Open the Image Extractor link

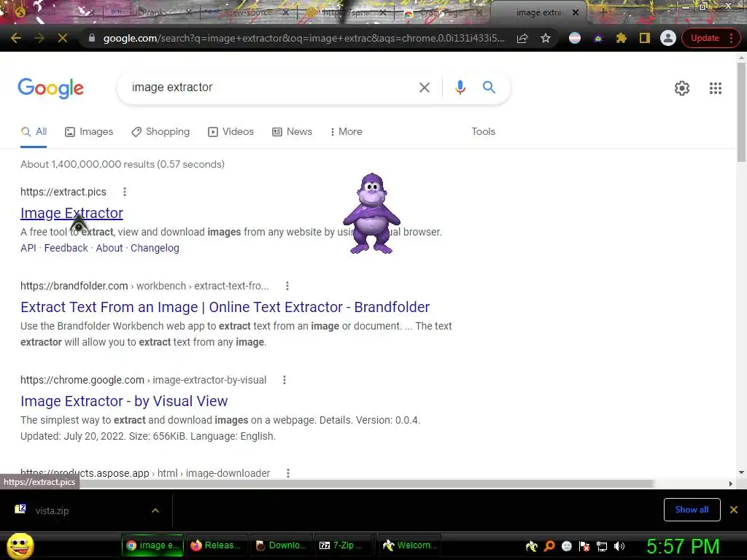point(71,213)
